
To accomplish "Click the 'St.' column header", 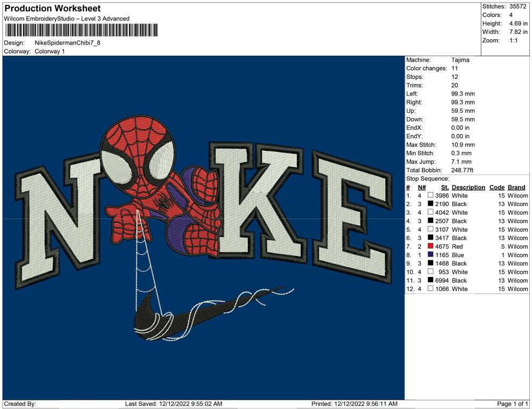I will point(445,187).
